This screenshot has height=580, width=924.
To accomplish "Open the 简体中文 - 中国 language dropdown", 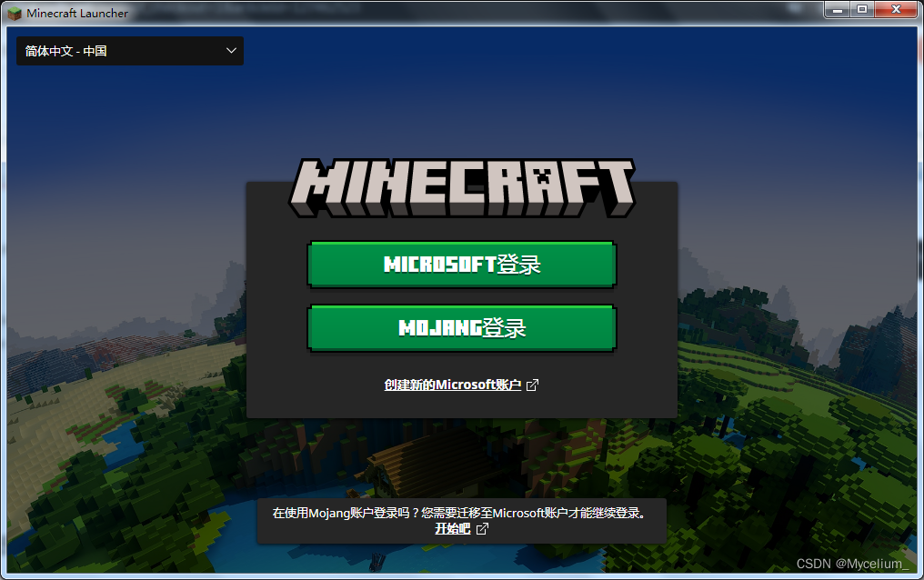I will (130, 51).
